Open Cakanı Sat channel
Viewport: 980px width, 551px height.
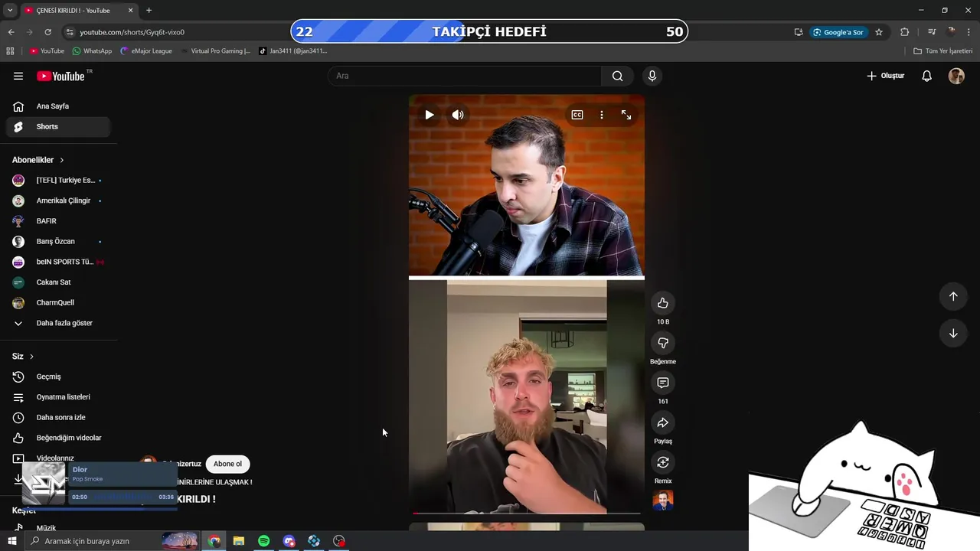click(58, 282)
